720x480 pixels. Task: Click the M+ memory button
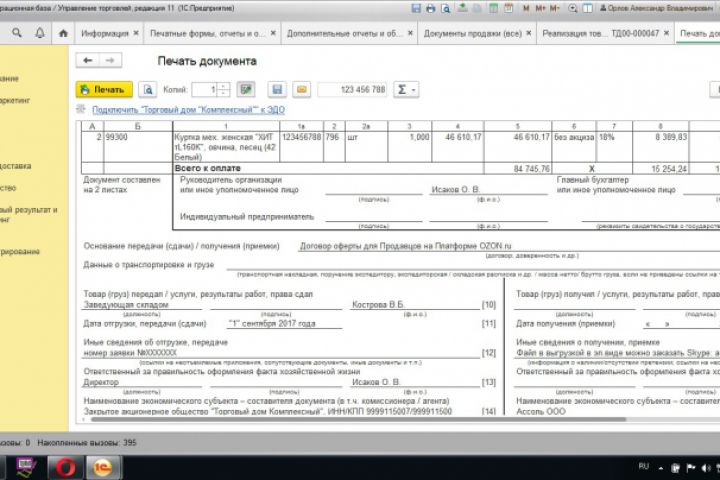click(540, 8)
